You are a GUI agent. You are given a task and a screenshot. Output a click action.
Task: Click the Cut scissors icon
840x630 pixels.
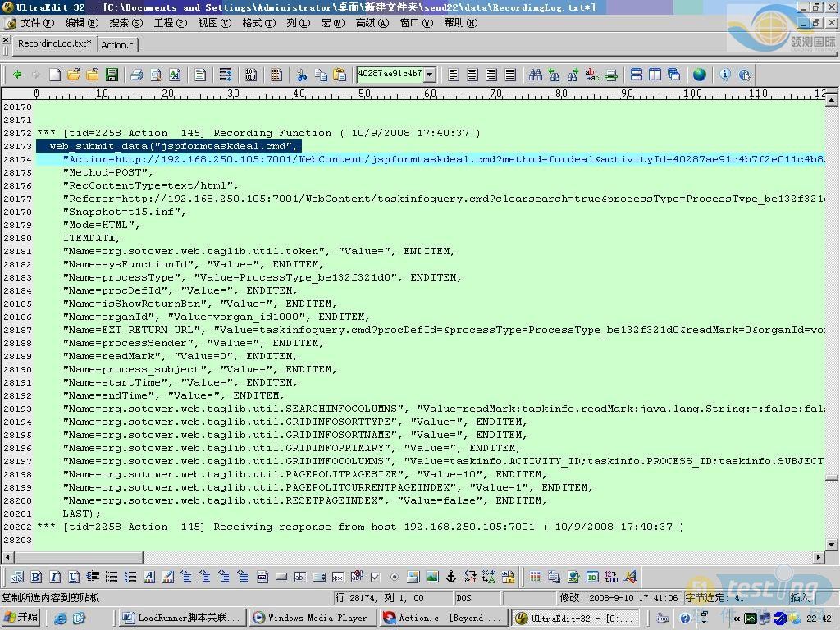(301, 75)
